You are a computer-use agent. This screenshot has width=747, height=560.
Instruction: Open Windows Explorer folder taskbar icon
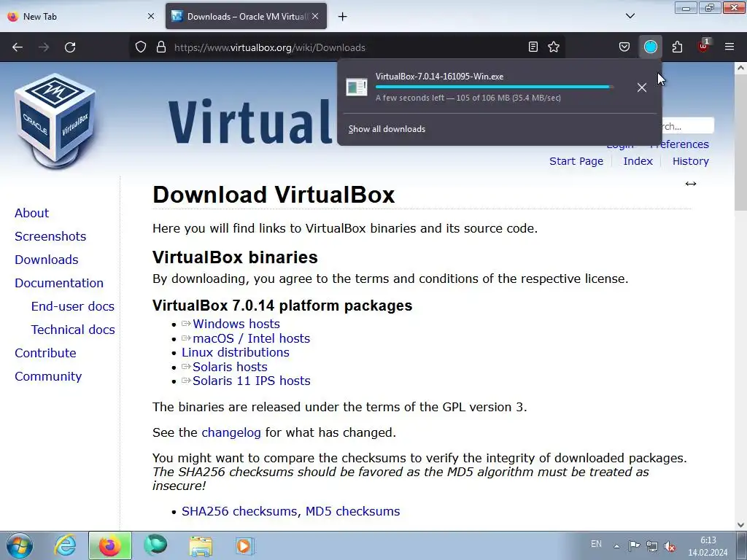point(201,545)
